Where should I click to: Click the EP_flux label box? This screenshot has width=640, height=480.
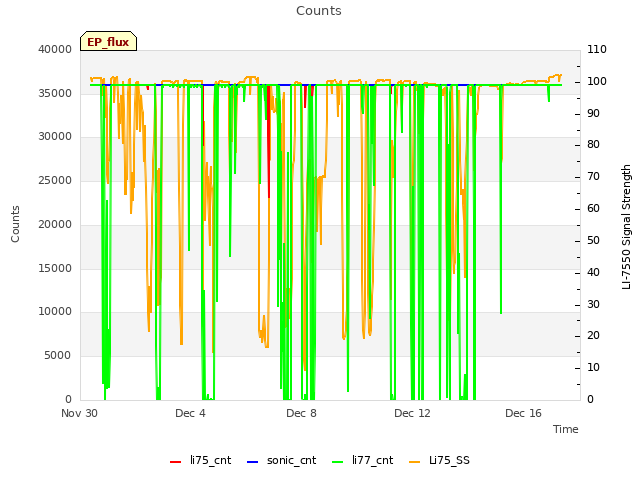pos(108,41)
